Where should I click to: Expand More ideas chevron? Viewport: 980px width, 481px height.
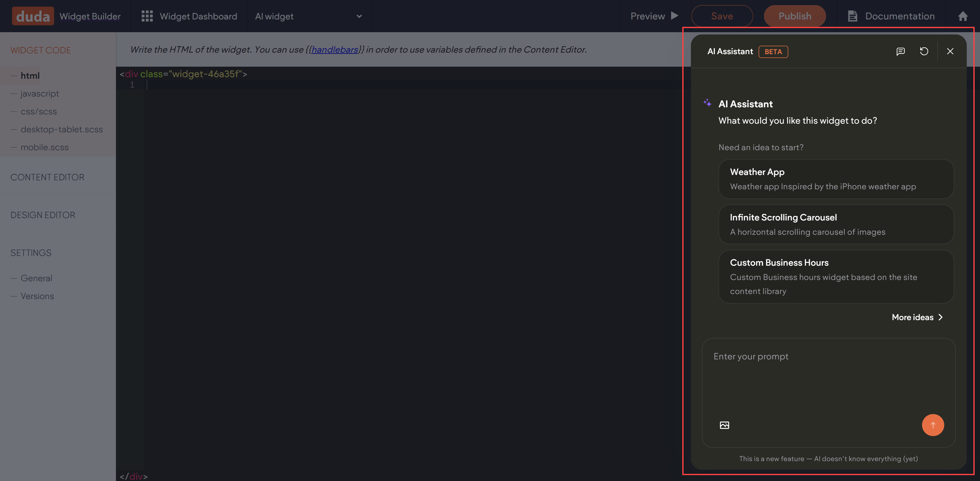pos(940,317)
